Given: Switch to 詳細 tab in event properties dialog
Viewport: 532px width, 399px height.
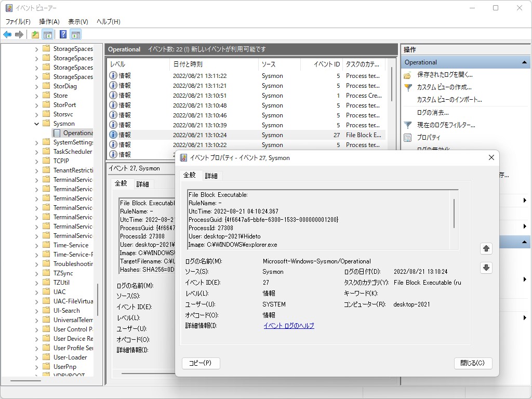Looking at the screenshot, I should click(211, 176).
